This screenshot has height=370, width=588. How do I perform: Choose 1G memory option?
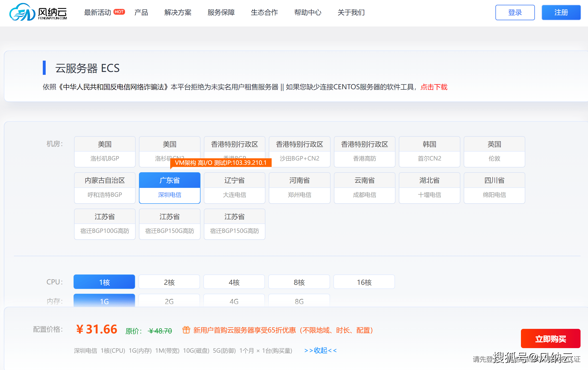(104, 300)
